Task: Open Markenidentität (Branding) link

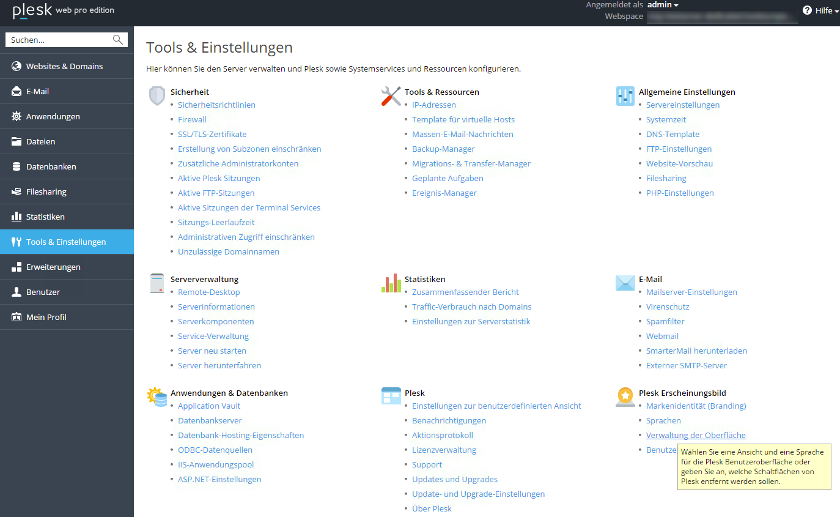Action: (696, 406)
